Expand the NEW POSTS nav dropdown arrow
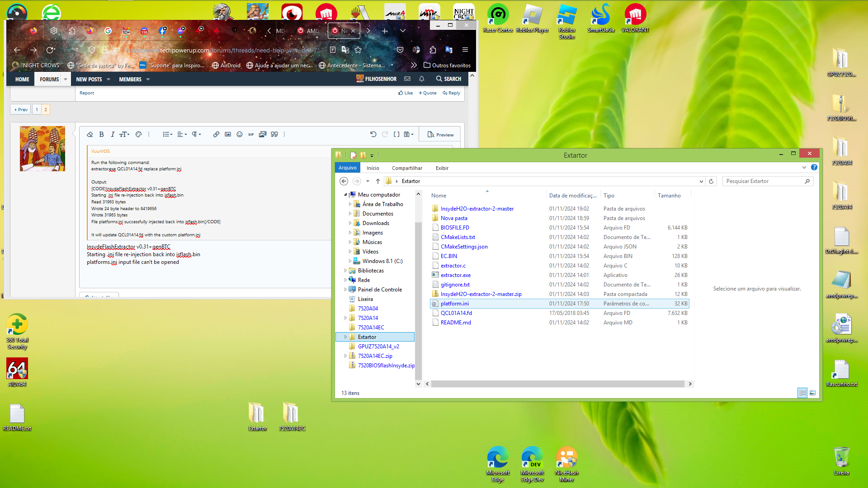The width and height of the screenshot is (868, 488). [108, 79]
